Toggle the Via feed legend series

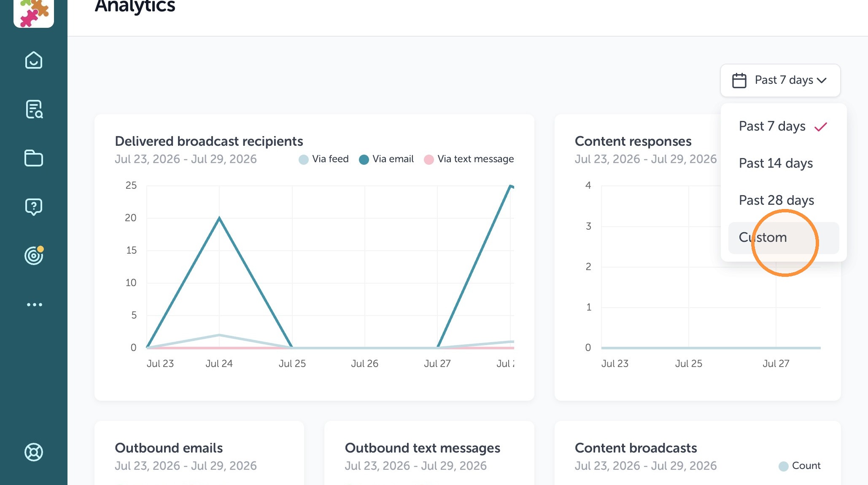click(x=323, y=159)
